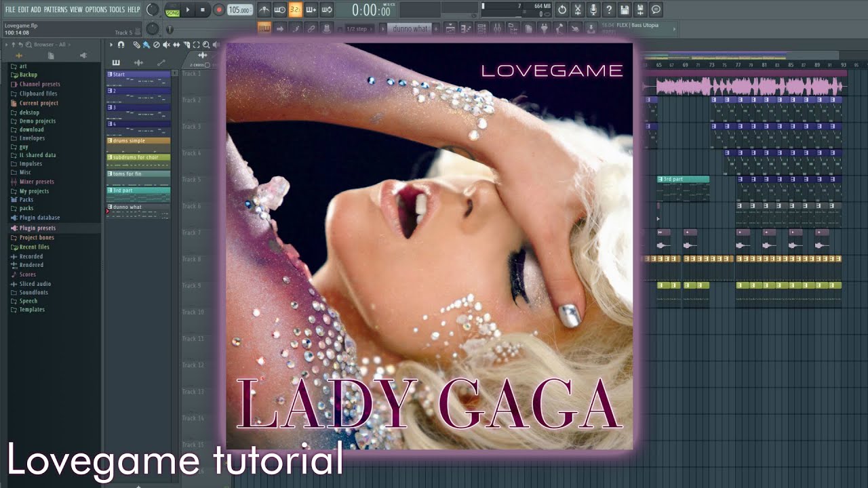Click the undo history icon
The image size is (868, 488).
[x=561, y=9]
